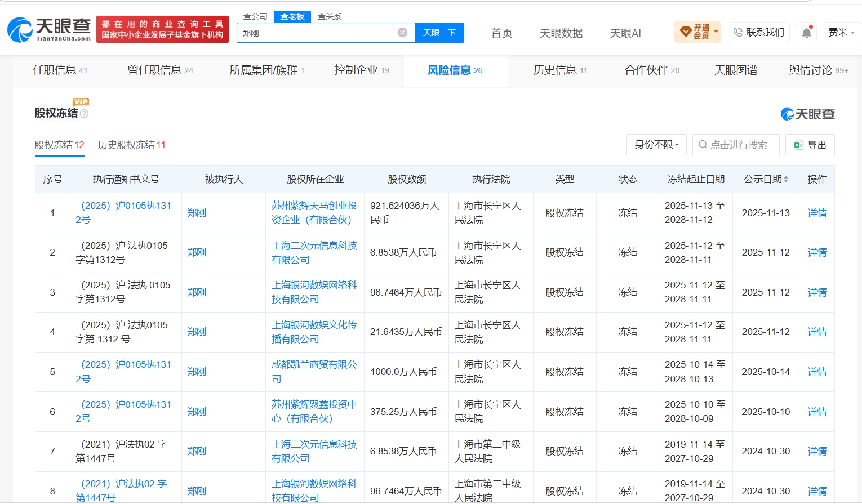This screenshot has width=862, height=504.
Task: Switch to 查关系 search tab
Action: tap(330, 16)
